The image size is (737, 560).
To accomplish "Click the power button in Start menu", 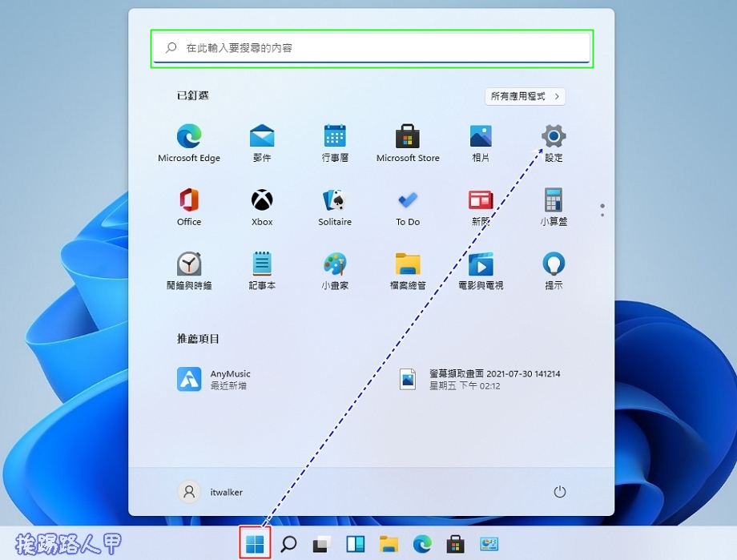I will [x=559, y=492].
